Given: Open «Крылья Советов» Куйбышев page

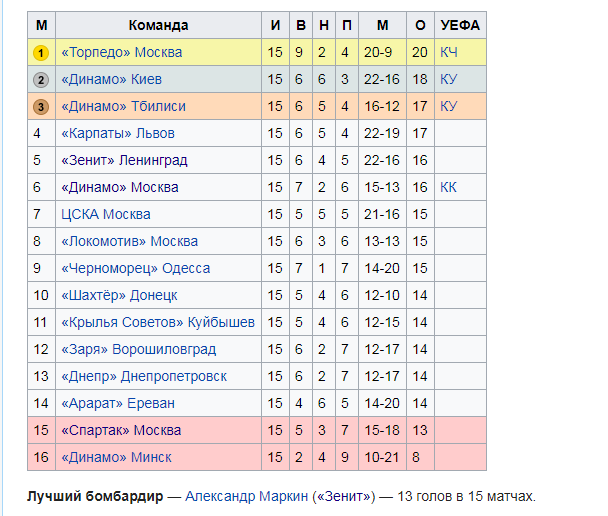Looking at the screenshot, I should [157, 322].
